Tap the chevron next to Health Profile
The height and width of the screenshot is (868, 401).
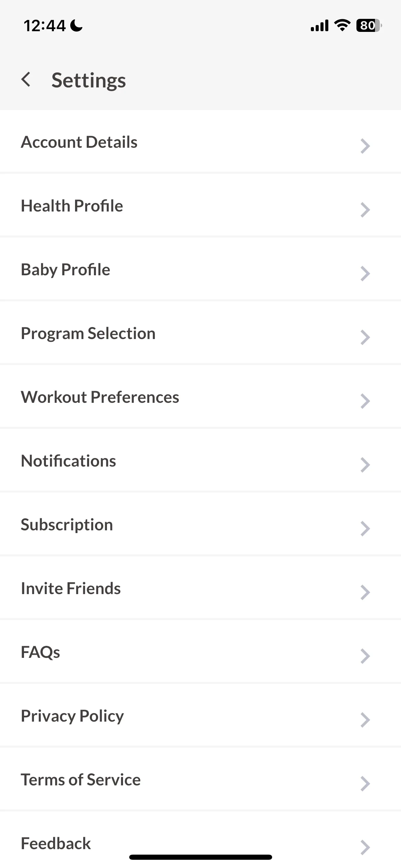[x=365, y=210]
